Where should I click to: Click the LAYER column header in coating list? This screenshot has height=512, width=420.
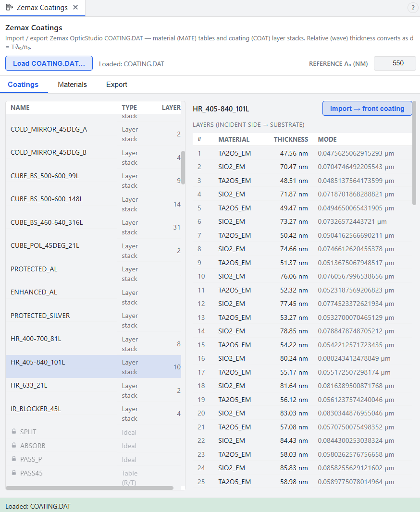tap(171, 108)
